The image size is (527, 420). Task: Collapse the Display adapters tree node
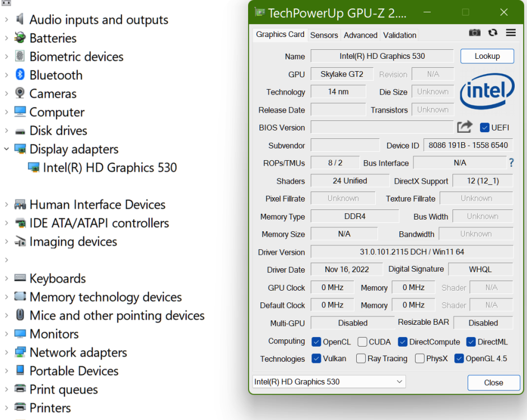(6, 148)
